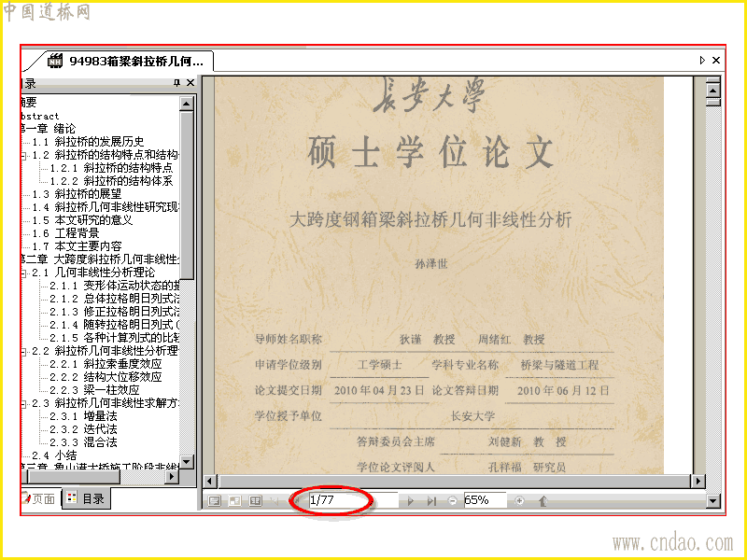Select the single page layout icon
The image size is (747, 560).
click(x=215, y=501)
